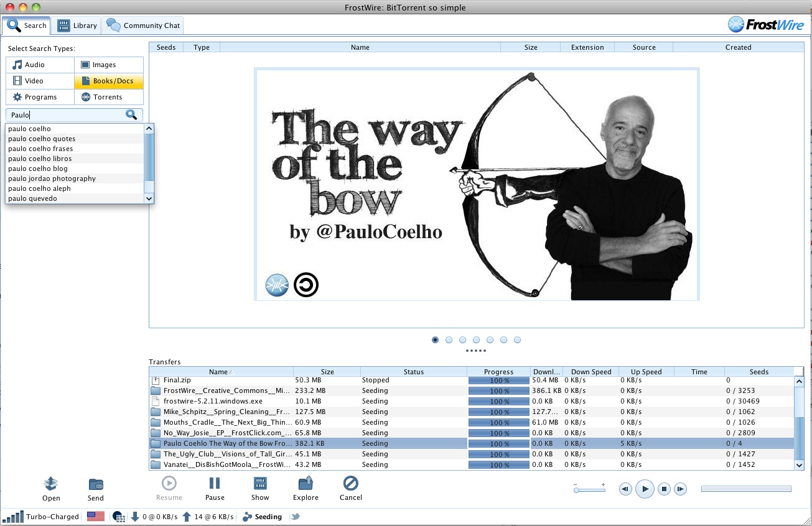Choose suggestion 'paulo coelho blog'
This screenshot has height=526, width=812.
[75, 168]
